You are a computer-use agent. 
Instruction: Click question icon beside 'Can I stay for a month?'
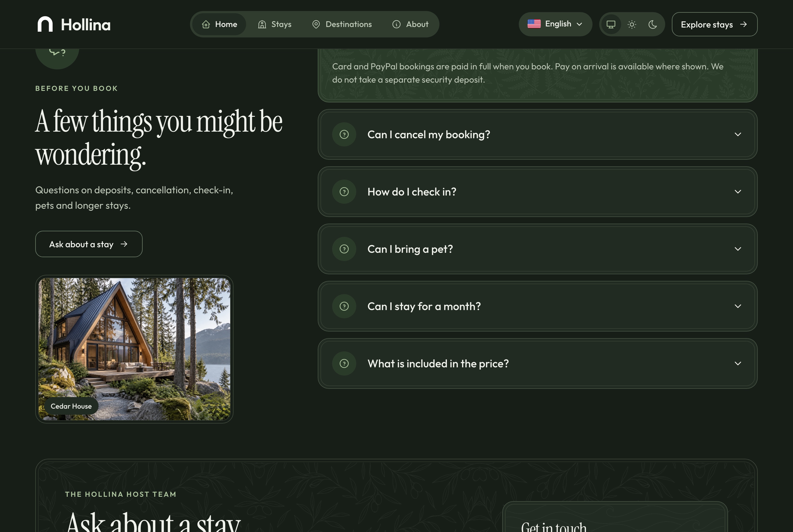pyautogui.click(x=344, y=306)
